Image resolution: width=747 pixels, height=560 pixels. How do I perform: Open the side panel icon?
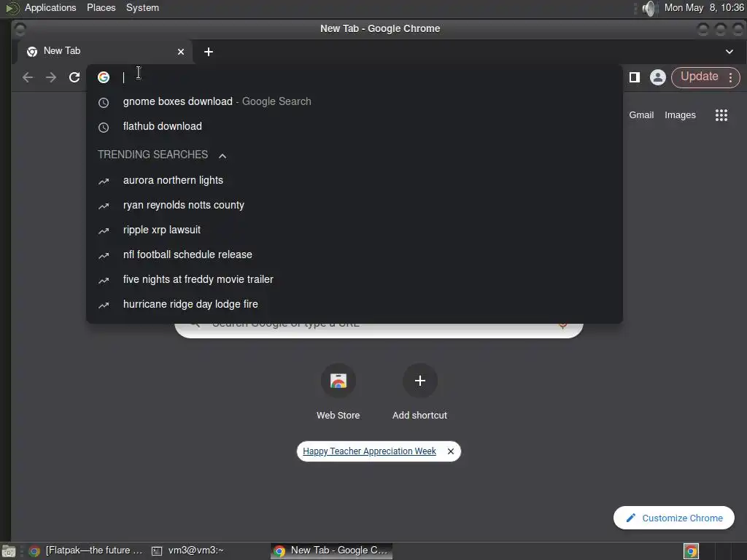(634, 77)
